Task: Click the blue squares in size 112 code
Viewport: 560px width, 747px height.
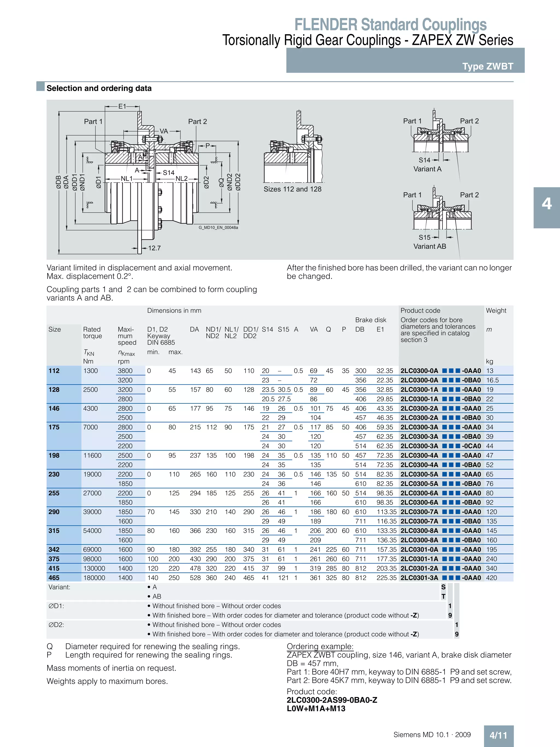Action: [x=451, y=371]
